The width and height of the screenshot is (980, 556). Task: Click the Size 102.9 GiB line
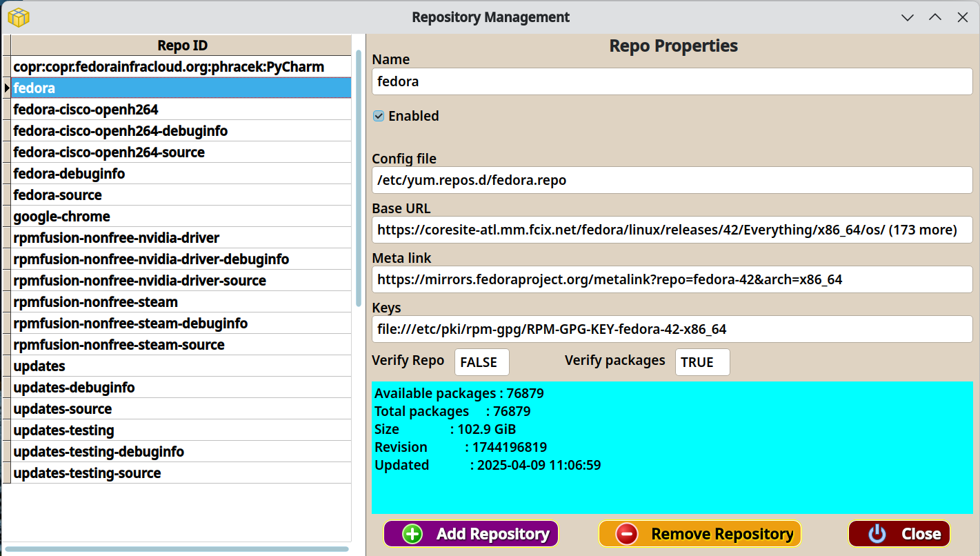446,430
